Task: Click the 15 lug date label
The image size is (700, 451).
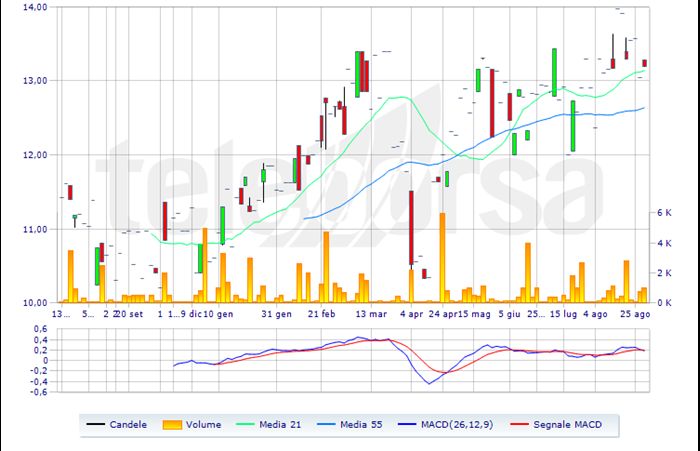Action: tap(563, 314)
